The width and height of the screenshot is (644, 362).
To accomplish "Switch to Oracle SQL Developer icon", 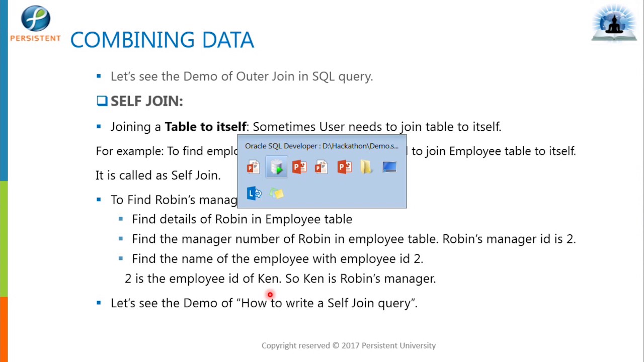I will click(276, 167).
